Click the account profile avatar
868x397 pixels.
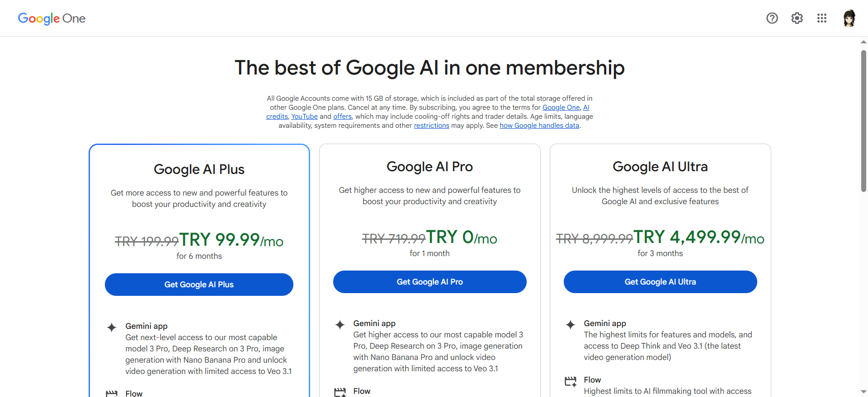pyautogui.click(x=849, y=18)
